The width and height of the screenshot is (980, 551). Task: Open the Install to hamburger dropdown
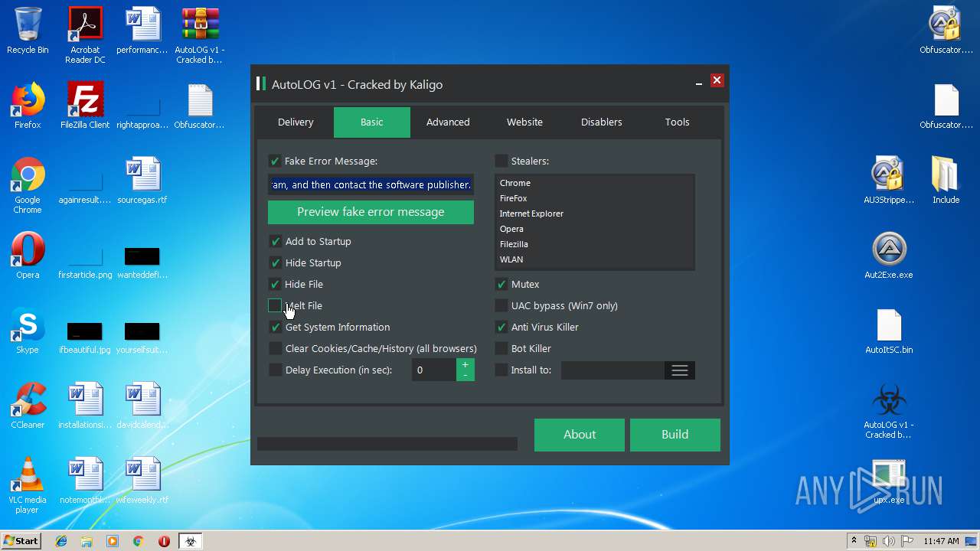[679, 370]
